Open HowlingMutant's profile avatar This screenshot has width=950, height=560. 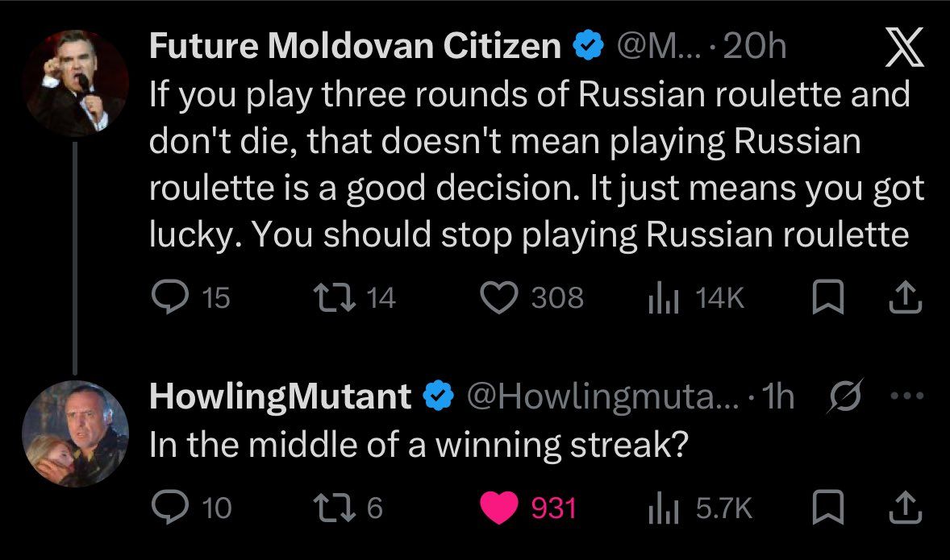(x=74, y=434)
